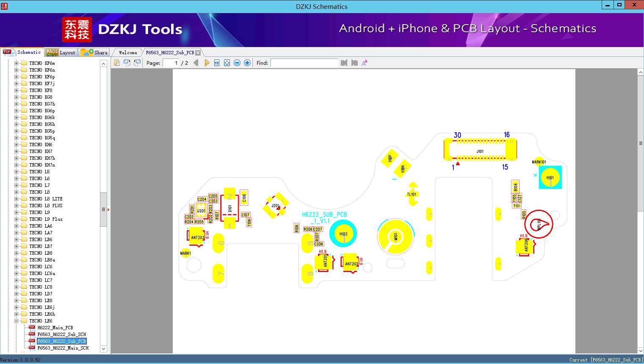Screen dimensions: 644x364
Task: Rotate the page using the second rotate icon
Action: (x=137, y=63)
